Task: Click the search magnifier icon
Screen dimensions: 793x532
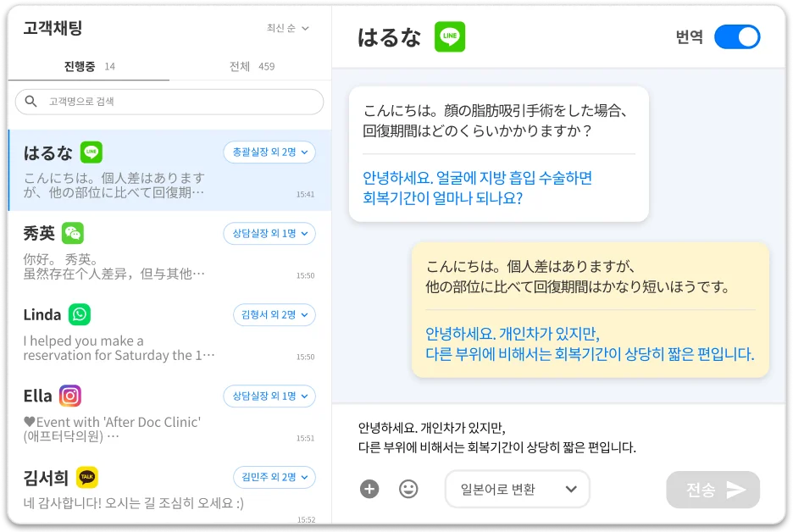Action: (x=30, y=101)
